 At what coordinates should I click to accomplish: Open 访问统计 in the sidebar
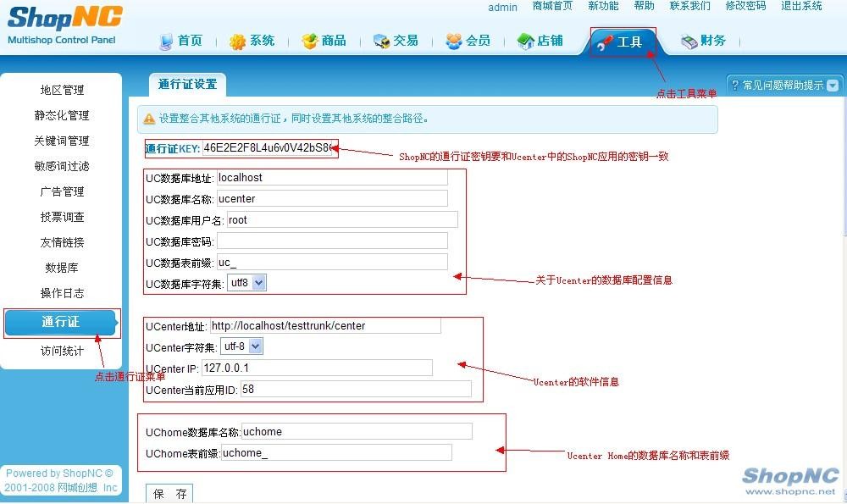(x=62, y=351)
